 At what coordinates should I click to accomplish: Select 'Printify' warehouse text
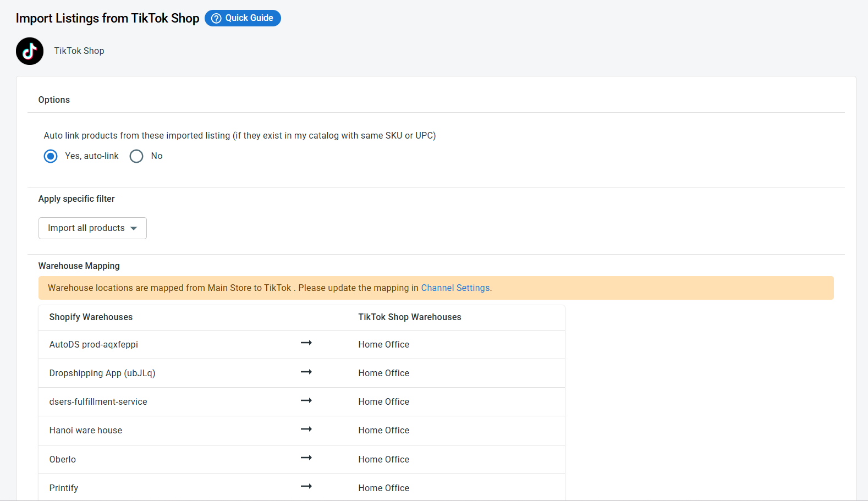click(64, 488)
